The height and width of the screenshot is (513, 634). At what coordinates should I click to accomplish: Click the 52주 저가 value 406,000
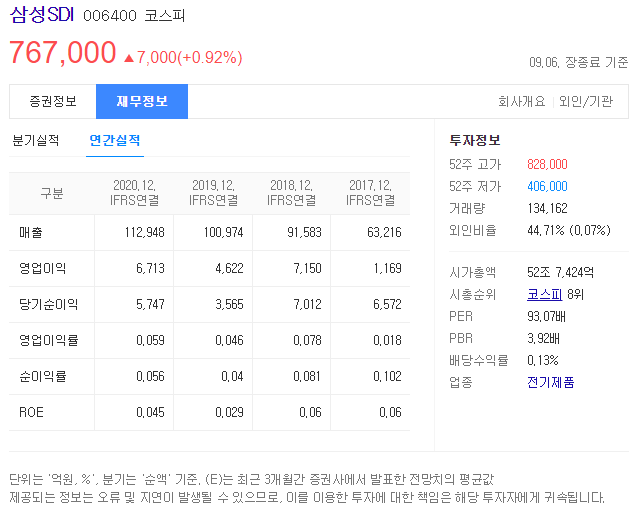[x=547, y=186]
